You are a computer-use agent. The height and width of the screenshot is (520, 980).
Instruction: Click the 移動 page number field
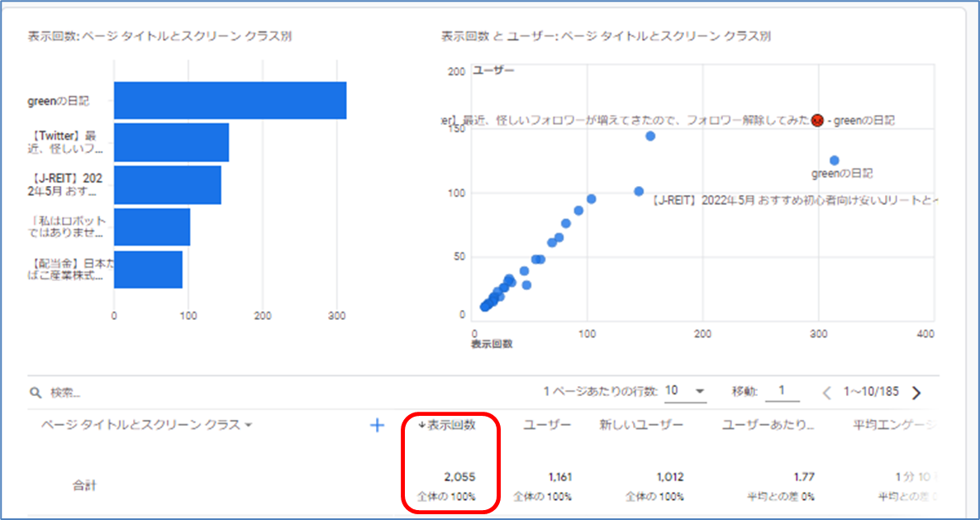point(782,391)
